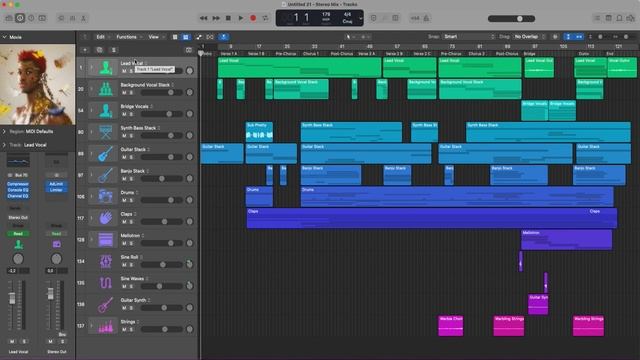
Task: Expand the Mellotron track stack arrow
Action: point(91,240)
